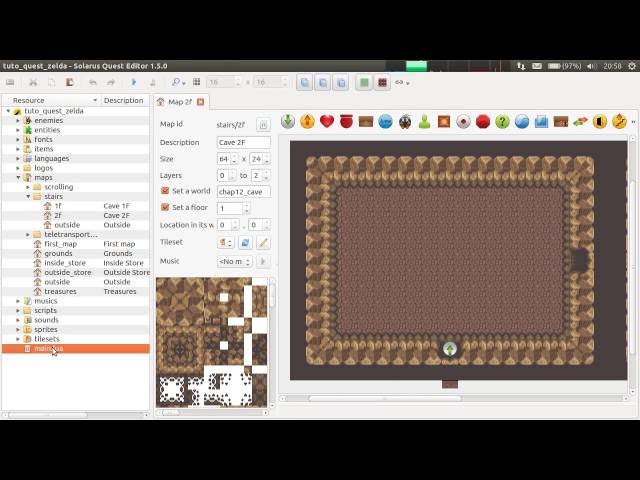The width and height of the screenshot is (640, 480).
Task: Select the blue Jumper entity tool
Action: (385, 122)
